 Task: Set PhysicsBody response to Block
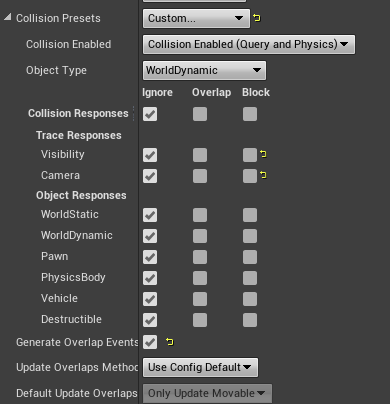pos(250,278)
